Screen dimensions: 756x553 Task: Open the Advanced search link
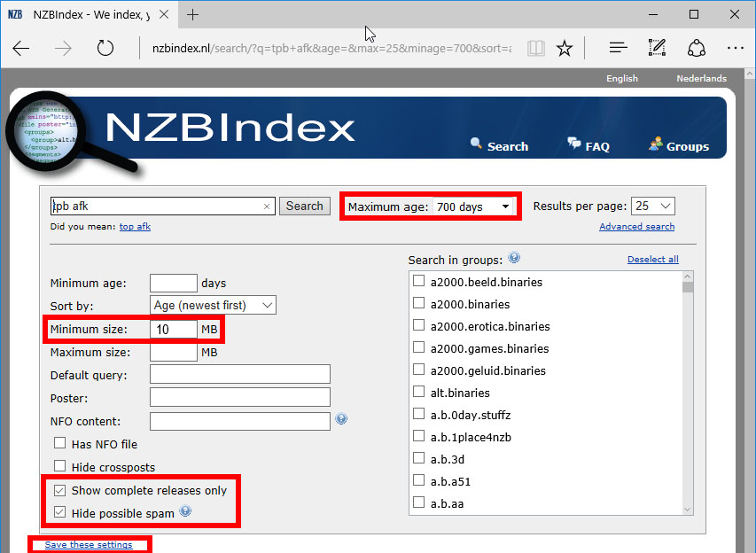coord(637,227)
